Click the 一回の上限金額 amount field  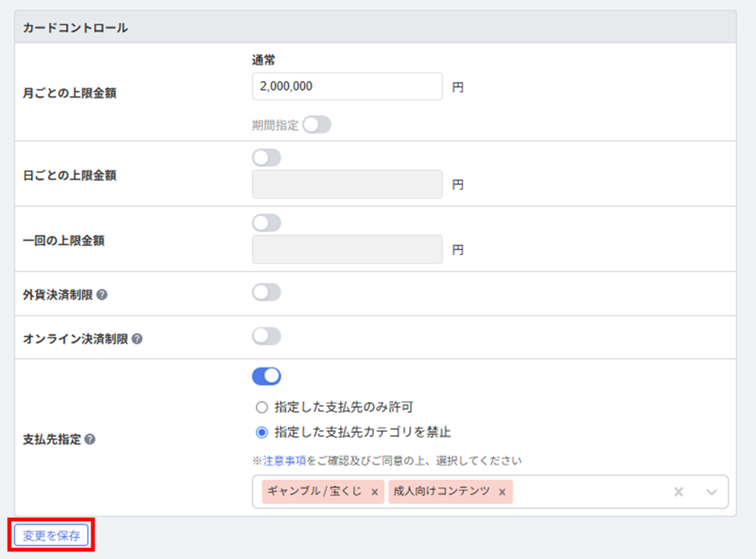[347, 249]
